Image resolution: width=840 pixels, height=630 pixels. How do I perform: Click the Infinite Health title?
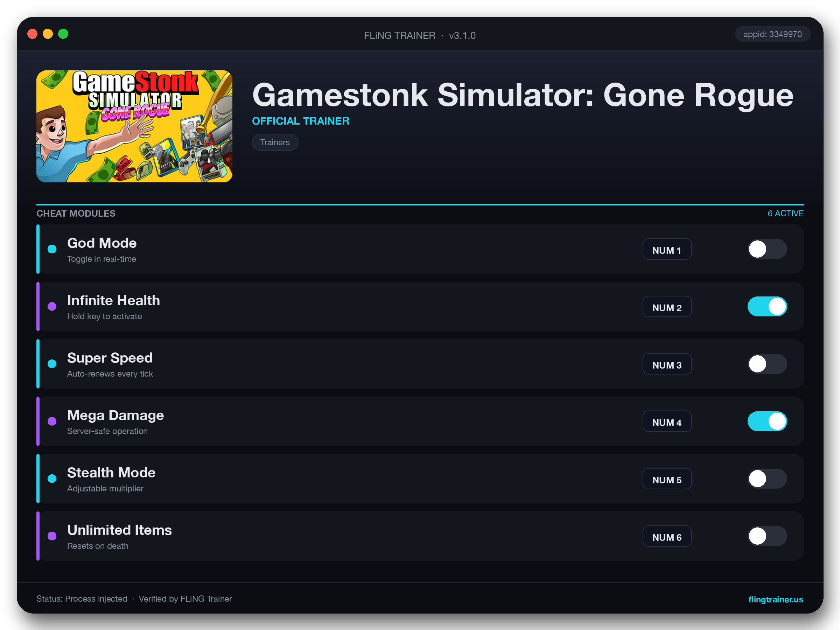[113, 300]
